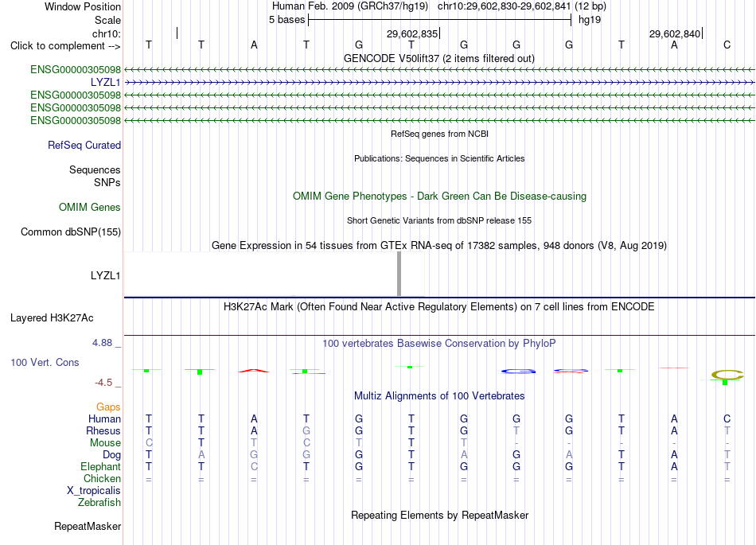The width and height of the screenshot is (756, 545).
Task: Click the Sequences label of Publications track
Action: [x=95, y=169]
